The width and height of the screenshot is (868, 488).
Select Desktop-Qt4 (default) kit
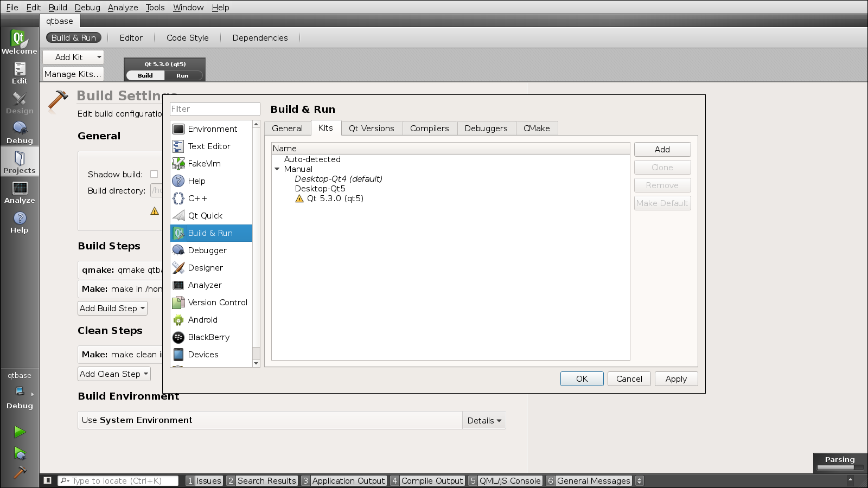click(x=339, y=179)
